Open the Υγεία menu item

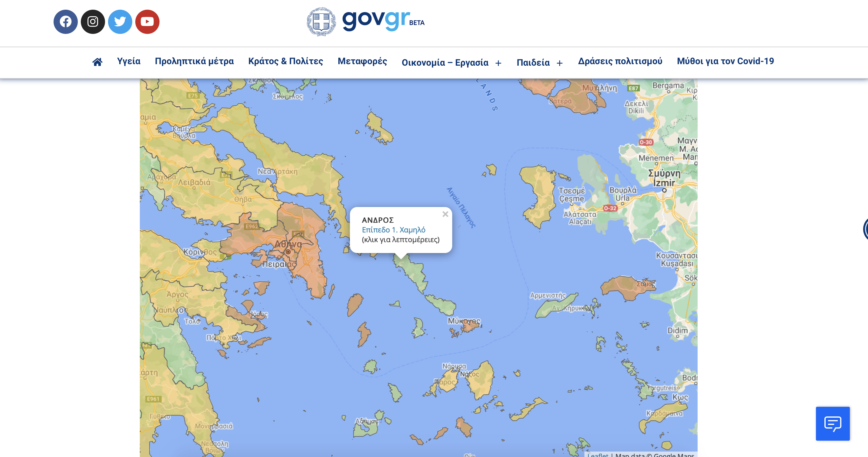tap(129, 61)
